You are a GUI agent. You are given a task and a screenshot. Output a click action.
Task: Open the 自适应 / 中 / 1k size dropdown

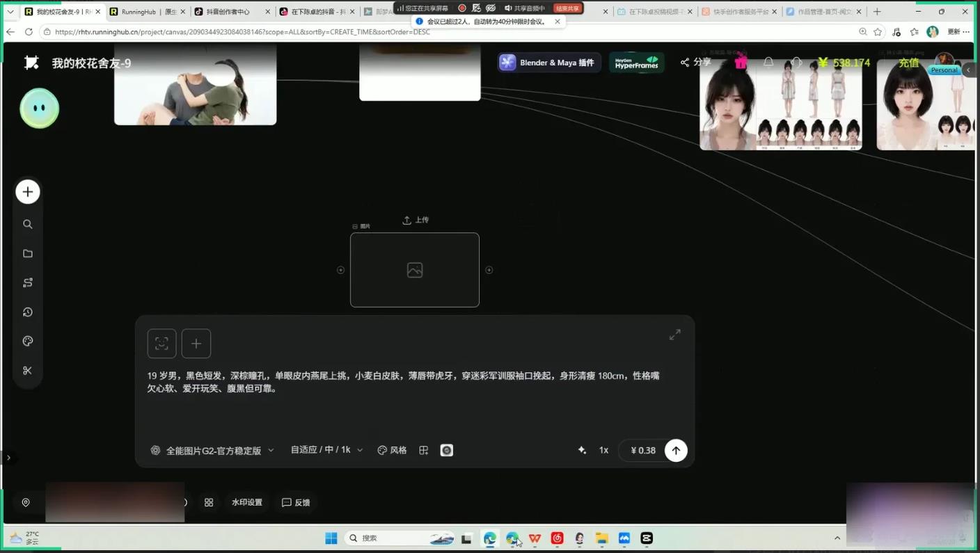(326, 450)
